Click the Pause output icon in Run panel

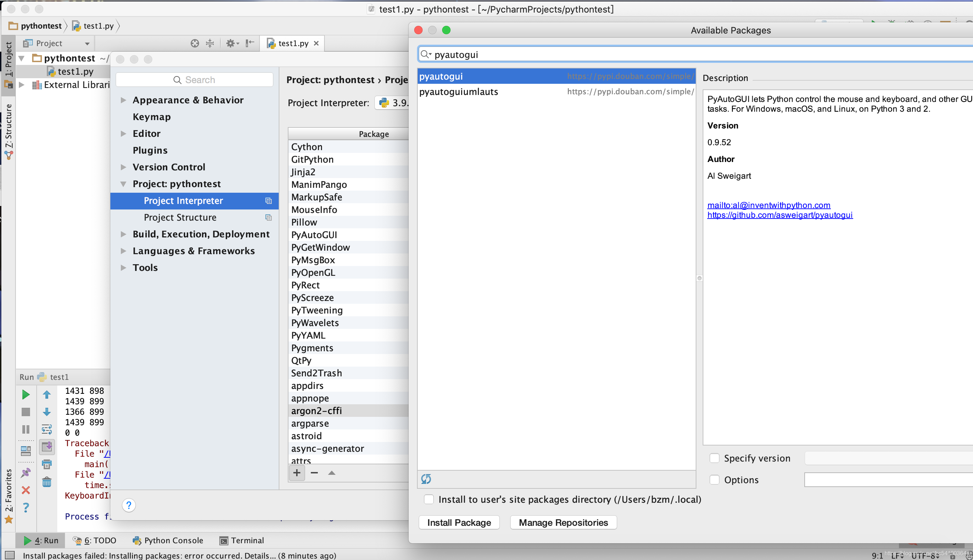[x=26, y=429]
